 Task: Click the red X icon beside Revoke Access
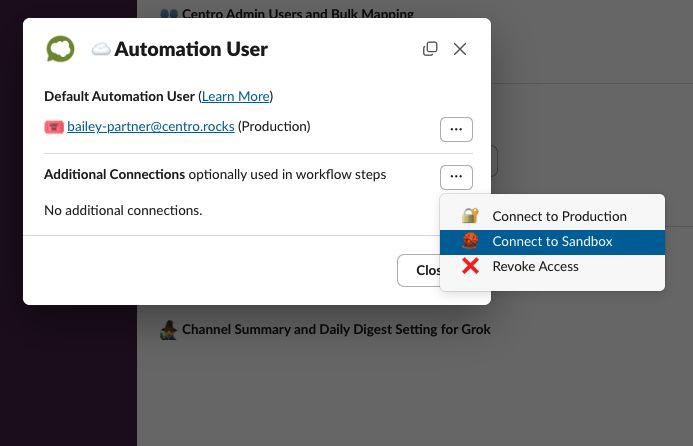470,266
